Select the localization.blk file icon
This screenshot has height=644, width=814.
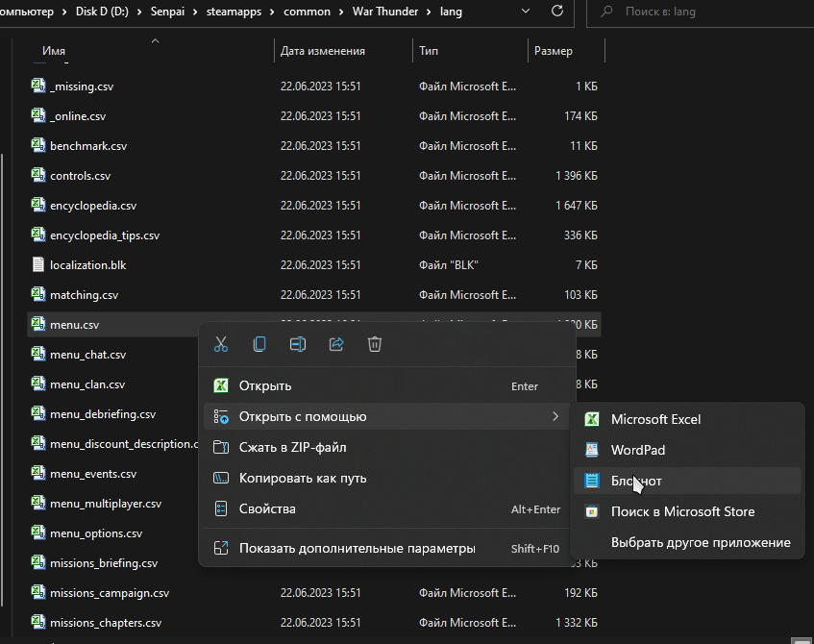[38, 264]
